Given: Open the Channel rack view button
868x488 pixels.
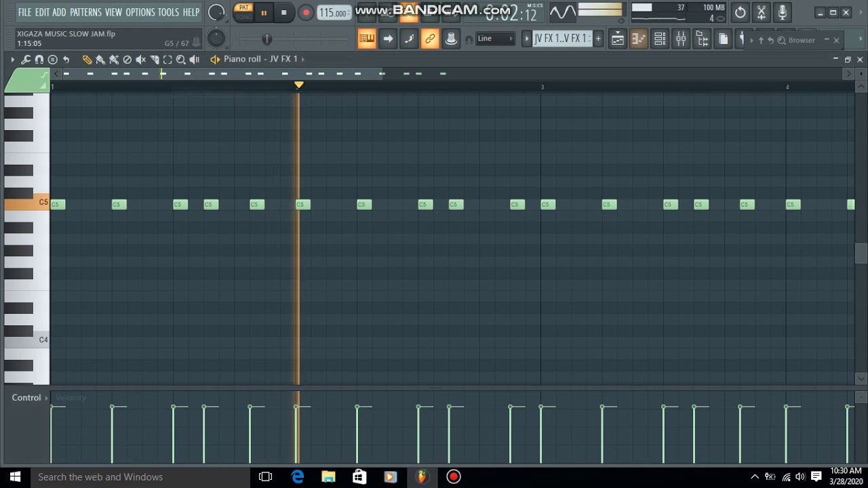Looking at the screenshot, I should (659, 39).
